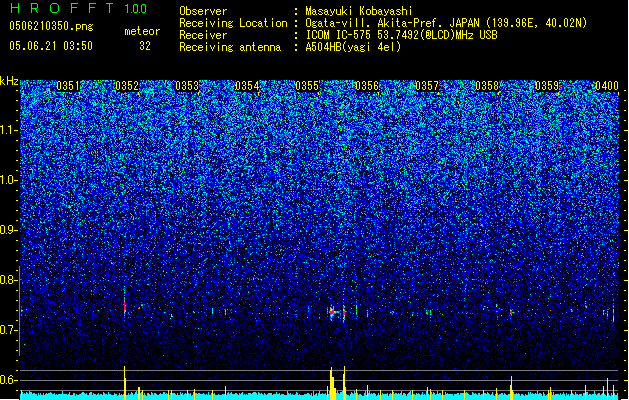Click the 0.7 kHz axis label
The width and height of the screenshot is (629, 400).
(8, 330)
